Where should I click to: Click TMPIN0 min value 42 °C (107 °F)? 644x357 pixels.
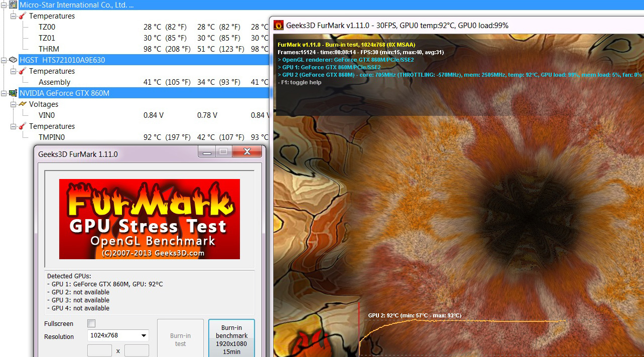coord(221,137)
